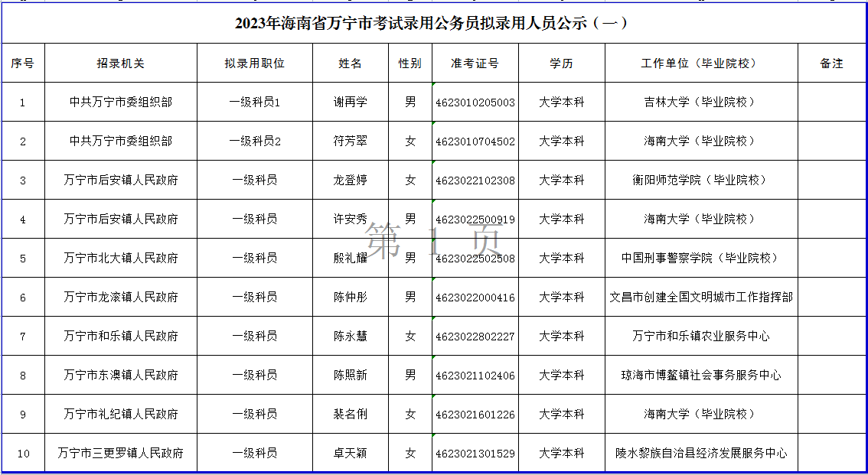Click the 性别 column header
This screenshot has width=868, height=475.
point(410,63)
